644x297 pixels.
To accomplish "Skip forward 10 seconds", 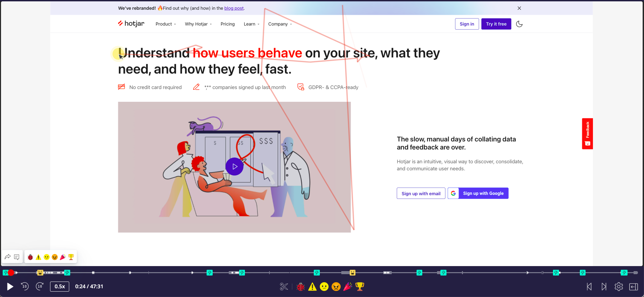I will pyautogui.click(x=40, y=286).
